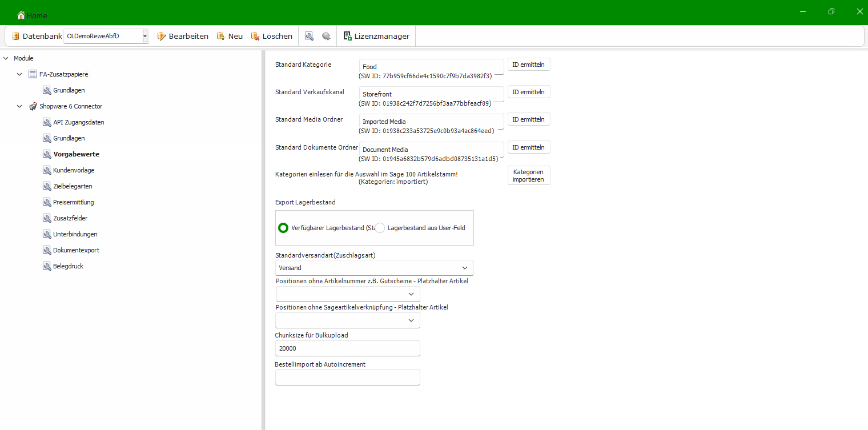The image size is (868, 430).
Task: Click ID ermitteln next to Standard Kategorie
Action: [528, 65]
